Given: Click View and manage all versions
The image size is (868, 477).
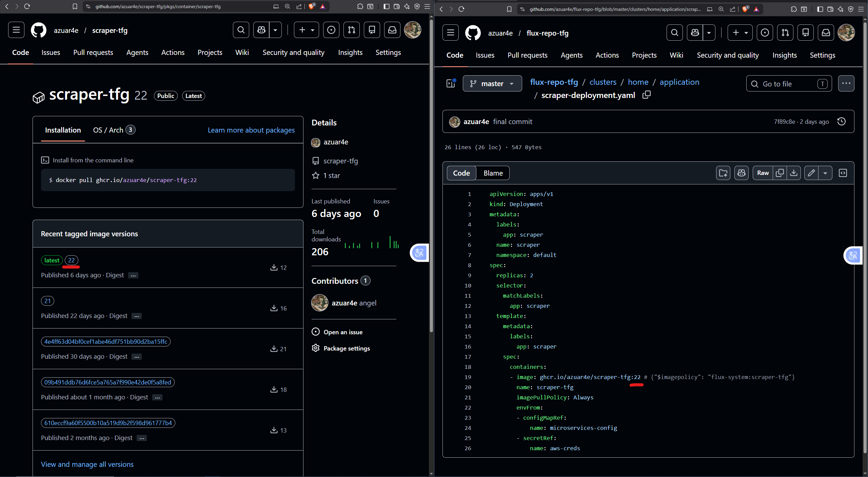Looking at the screenshot, I should click(x=87, y=464).
